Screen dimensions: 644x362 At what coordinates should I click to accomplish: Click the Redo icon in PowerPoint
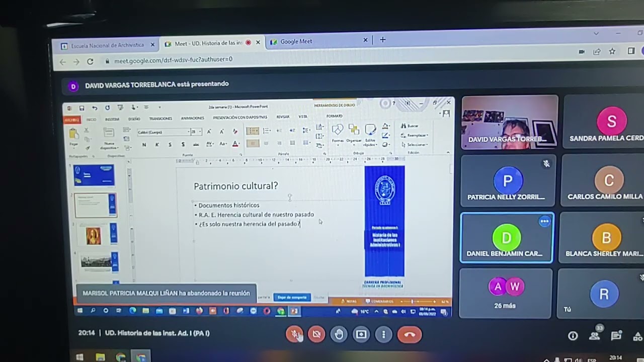click(x=107, y=108)
